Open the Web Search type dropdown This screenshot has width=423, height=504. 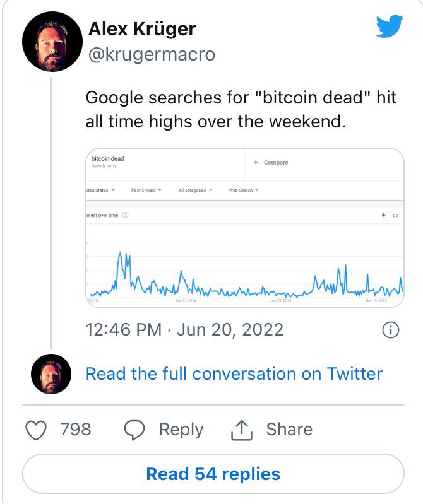coord(243,190)
